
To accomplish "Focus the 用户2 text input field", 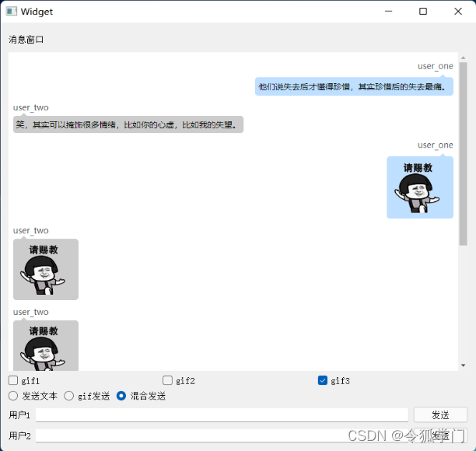I will coord(222,435).
